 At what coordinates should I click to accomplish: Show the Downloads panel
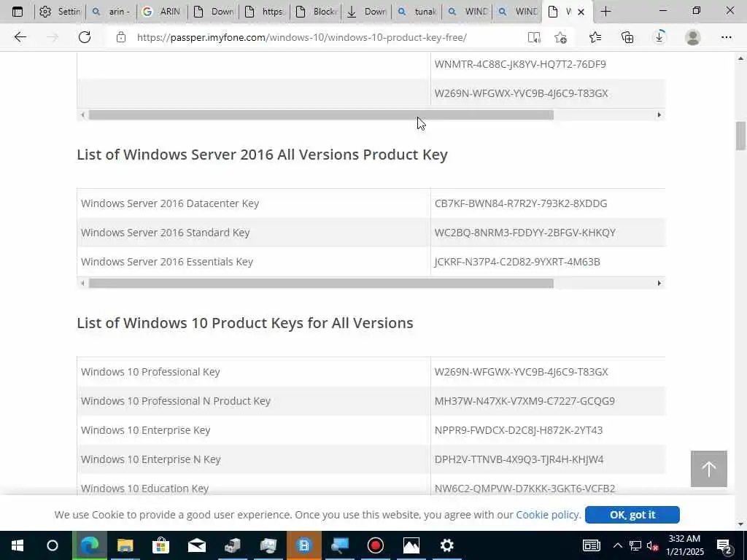[x=659, y=37]
